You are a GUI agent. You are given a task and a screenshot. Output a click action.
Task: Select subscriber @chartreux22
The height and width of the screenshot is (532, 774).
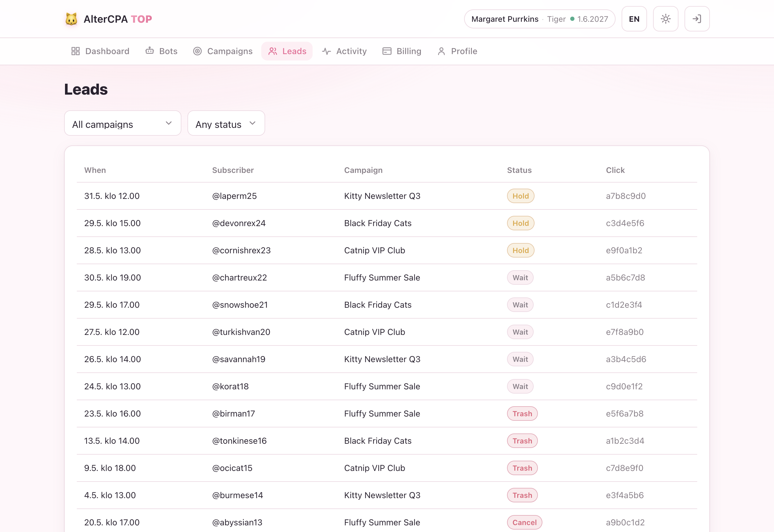239,278
